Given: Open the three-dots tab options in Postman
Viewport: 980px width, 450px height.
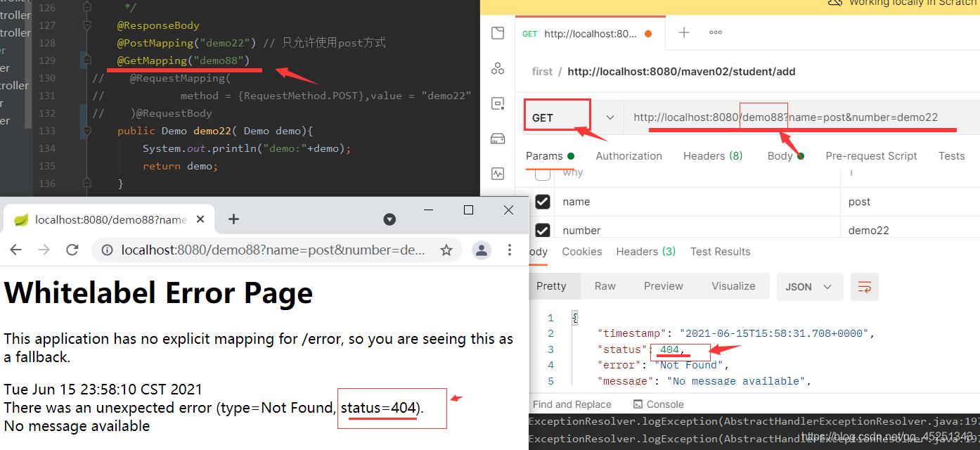Looking at the screenshot, I should point(716,32).
